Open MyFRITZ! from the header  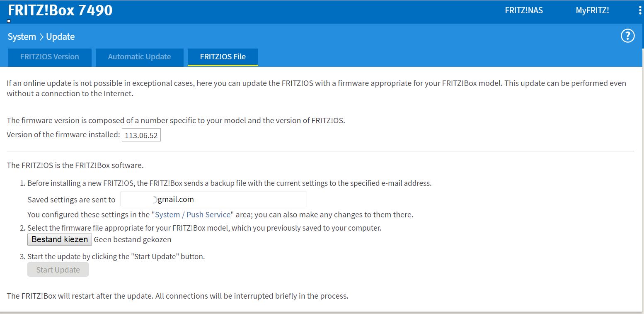592,11
